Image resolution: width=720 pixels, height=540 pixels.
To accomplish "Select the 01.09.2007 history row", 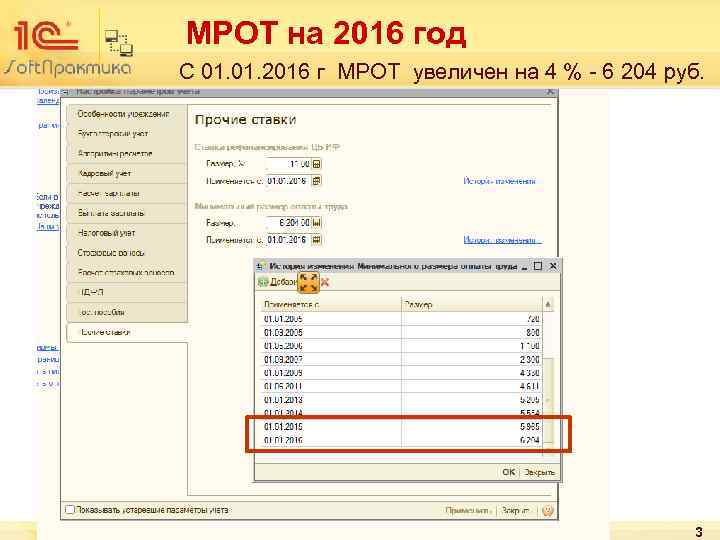I will tap(402, 359).
